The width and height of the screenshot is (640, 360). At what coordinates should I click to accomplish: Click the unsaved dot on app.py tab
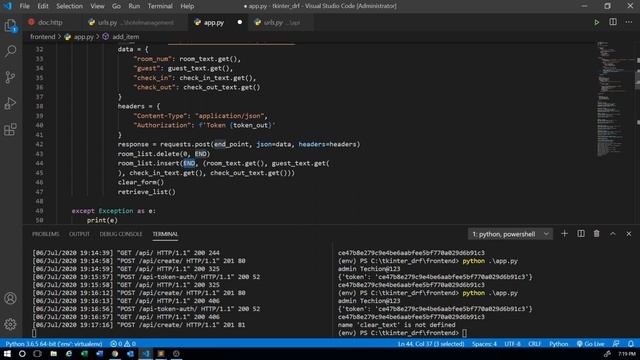(240, 22)
